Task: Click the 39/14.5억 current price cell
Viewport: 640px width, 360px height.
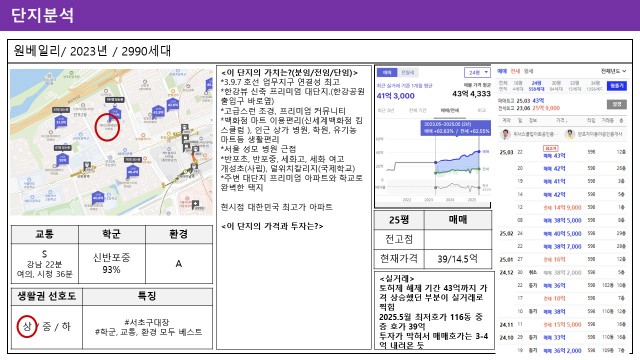Action: [x=458, y=259]
